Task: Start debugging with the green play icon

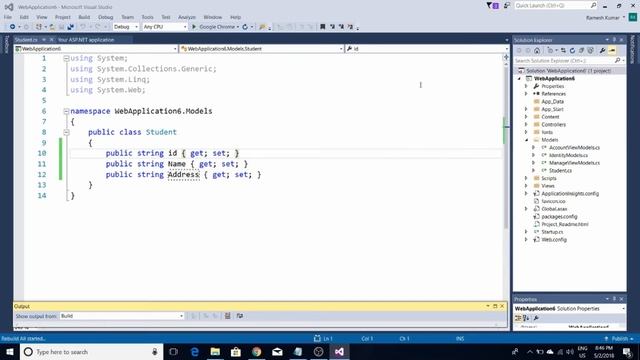Action: tap(194, 27)
